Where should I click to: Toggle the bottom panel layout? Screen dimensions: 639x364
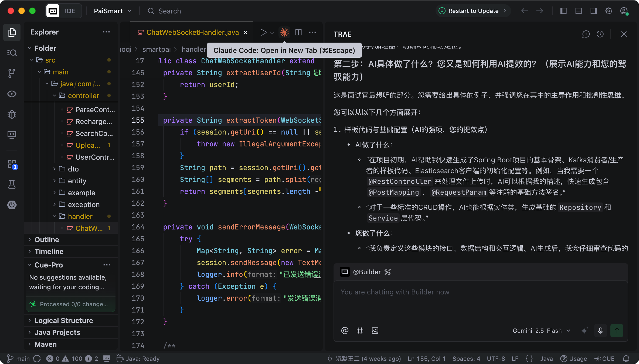[x=579, y=11]
